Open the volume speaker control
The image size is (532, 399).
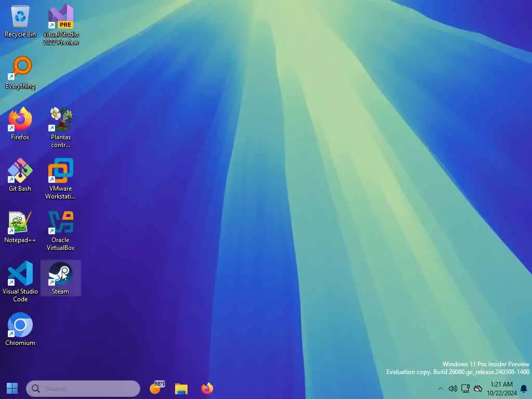click(453, 389)
